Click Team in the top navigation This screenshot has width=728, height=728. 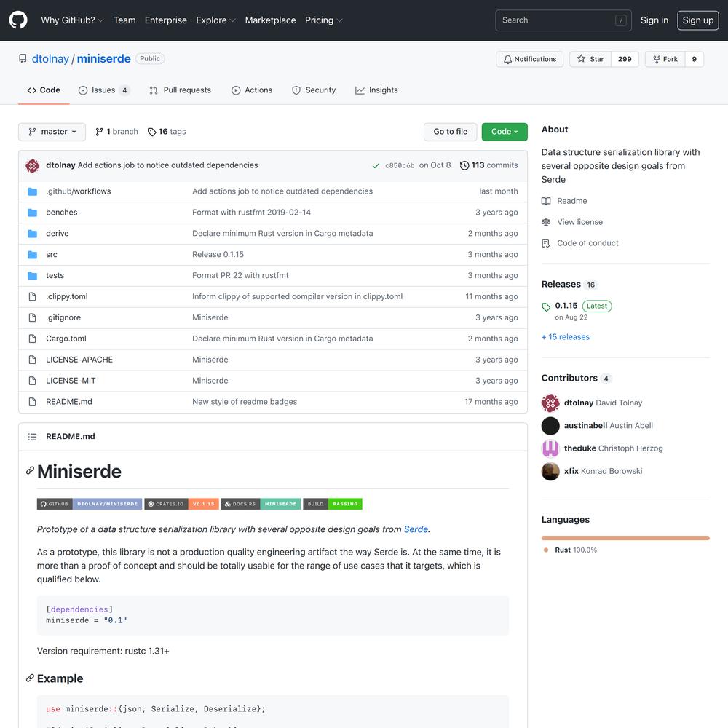[x=124, y=20]
